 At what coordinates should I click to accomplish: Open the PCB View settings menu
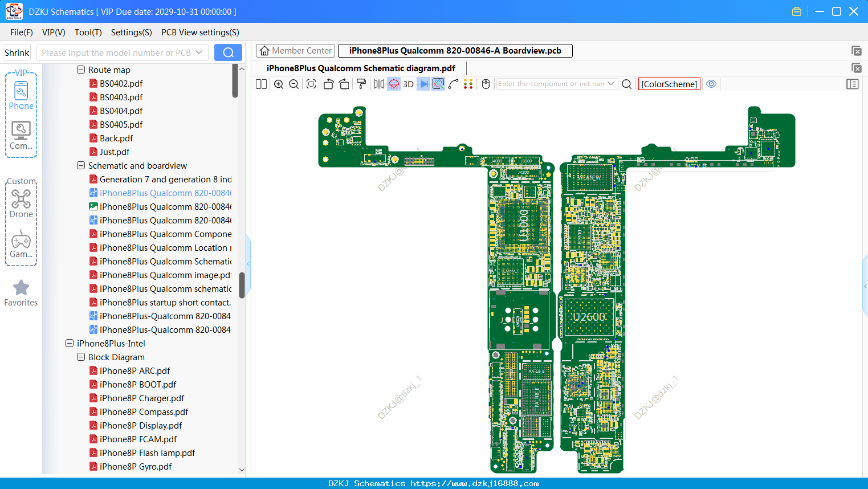pos(200,32)
